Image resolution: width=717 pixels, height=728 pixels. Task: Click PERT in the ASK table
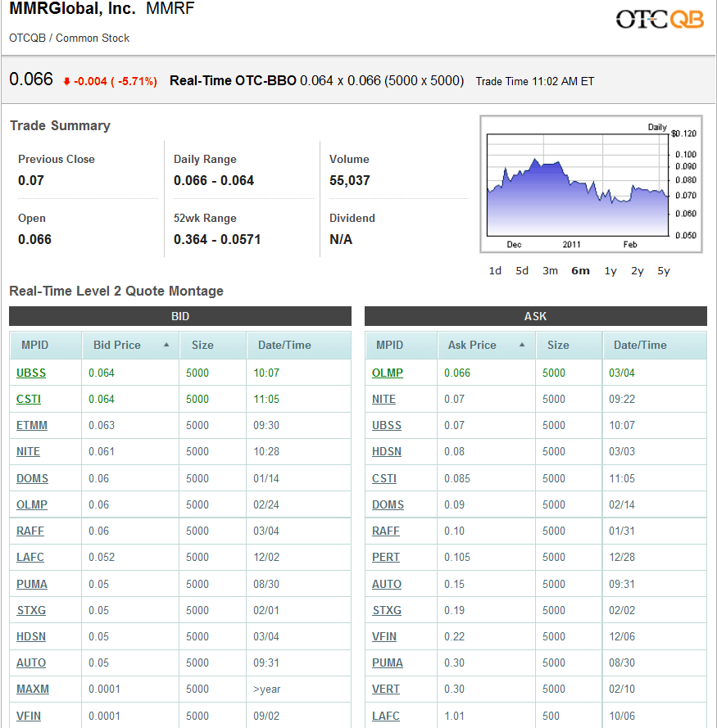[385, 557]
